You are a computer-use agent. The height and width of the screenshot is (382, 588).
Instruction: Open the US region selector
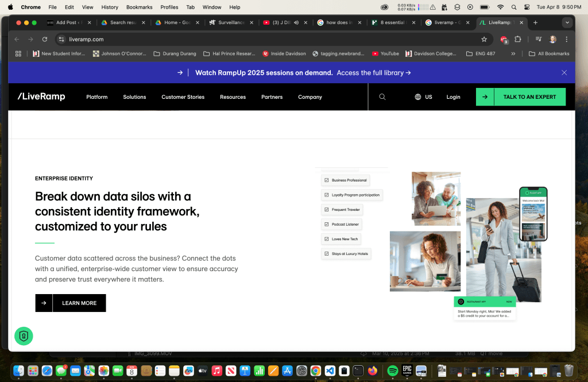[423, 97]
